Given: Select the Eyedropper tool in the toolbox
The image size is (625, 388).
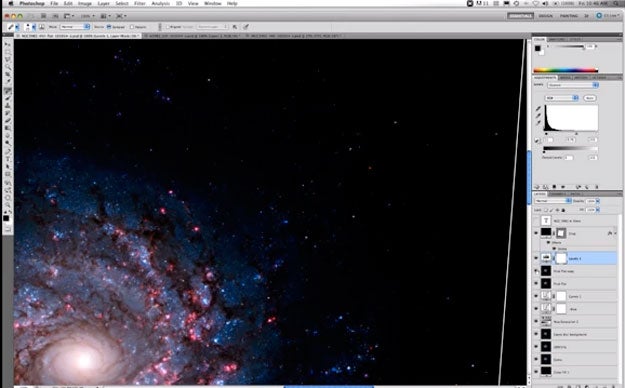Looking at the screenshot, I should tap(8, 82).
